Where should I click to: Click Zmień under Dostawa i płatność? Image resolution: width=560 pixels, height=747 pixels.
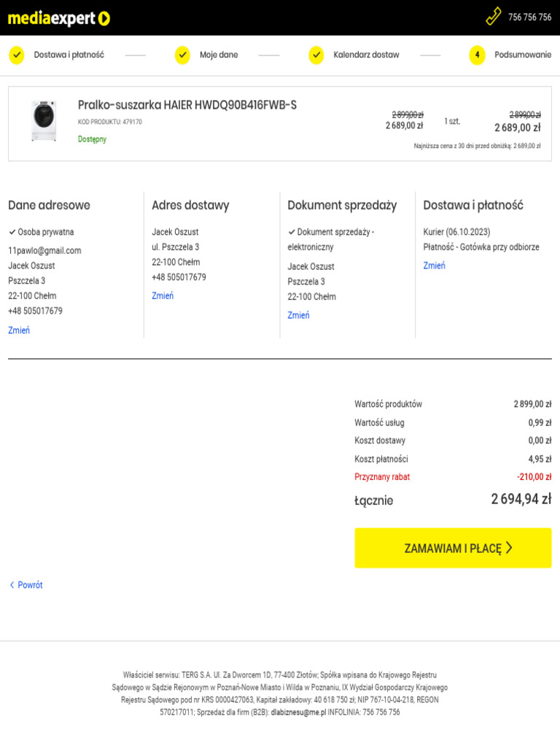pos(434,266)
